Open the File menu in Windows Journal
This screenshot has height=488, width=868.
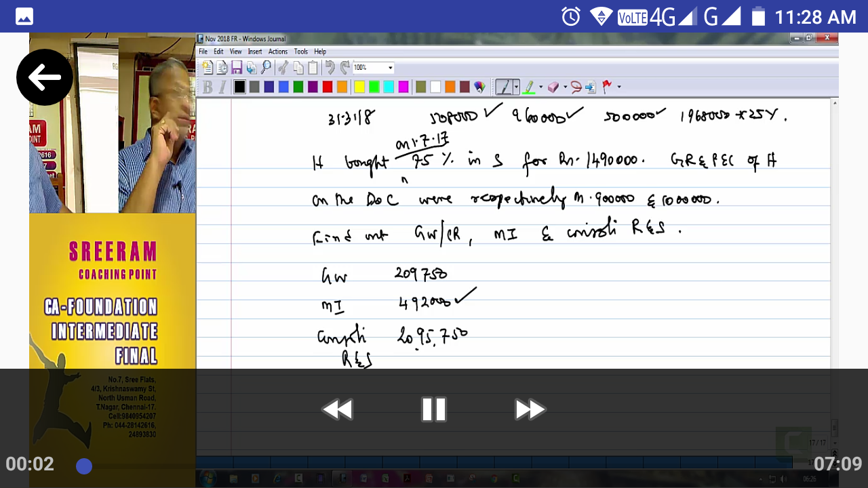203,52
